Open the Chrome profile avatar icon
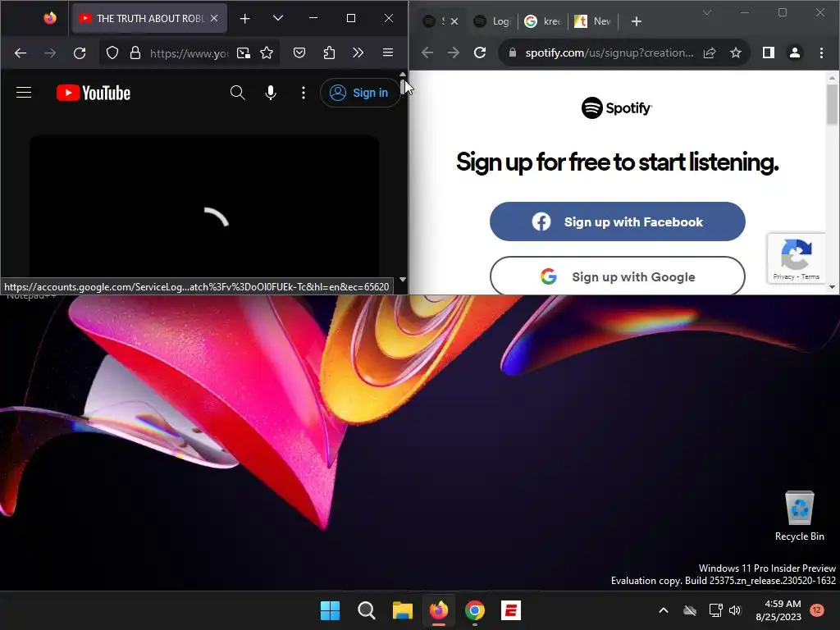Screen dimensions: 840x630 click(795, 52)
